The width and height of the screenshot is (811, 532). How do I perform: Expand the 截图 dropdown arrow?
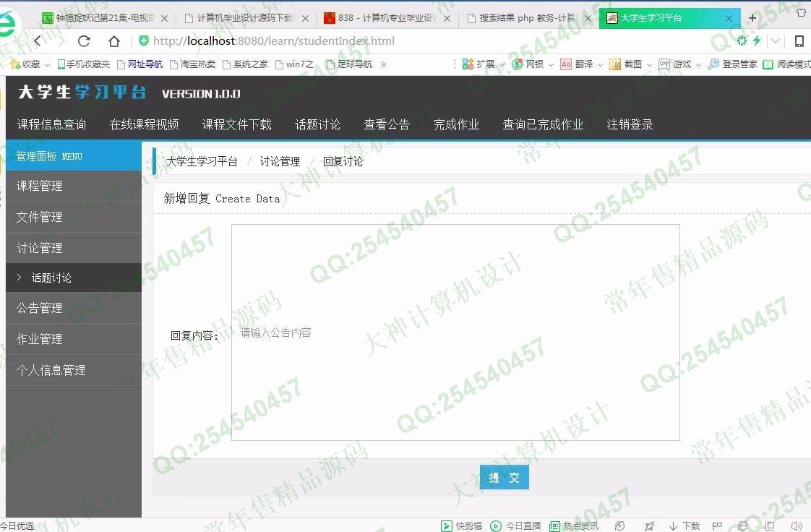click(649, 64)
